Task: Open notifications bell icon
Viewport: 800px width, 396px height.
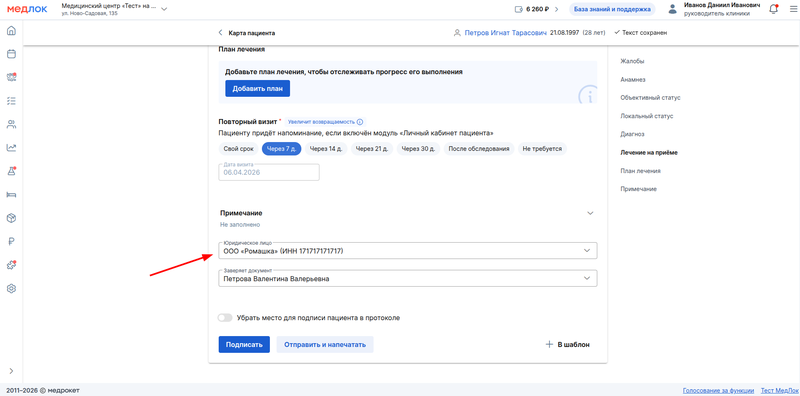Action: [x=773, y=9]
